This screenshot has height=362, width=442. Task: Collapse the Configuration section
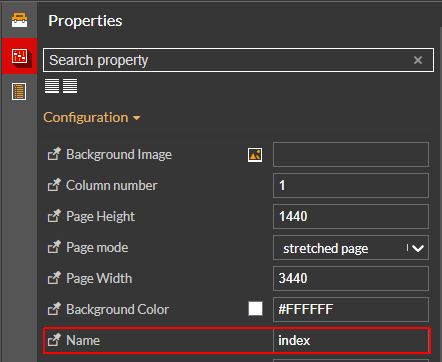click(92, 118)
